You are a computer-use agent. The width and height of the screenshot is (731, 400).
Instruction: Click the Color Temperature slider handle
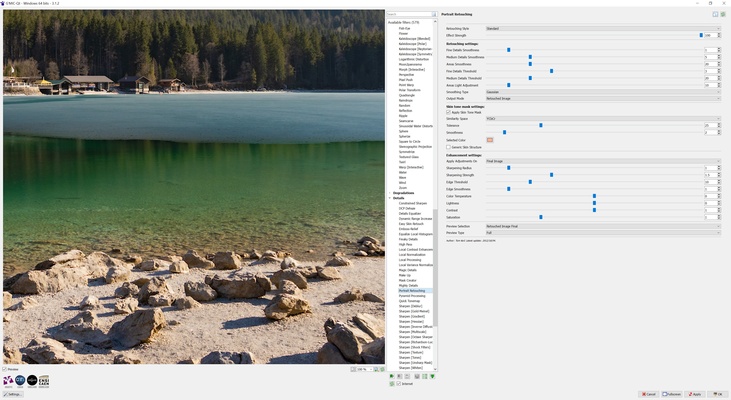coord(594,196)
